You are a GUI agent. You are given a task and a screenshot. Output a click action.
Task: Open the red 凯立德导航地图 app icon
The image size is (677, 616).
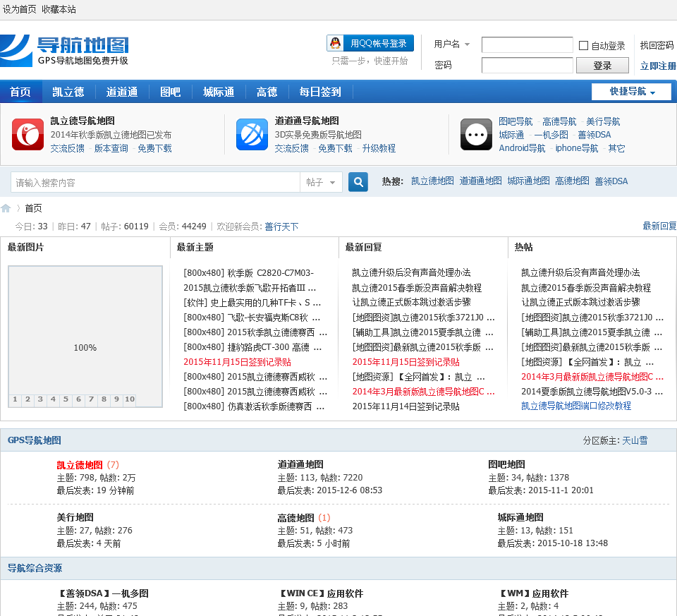[28, 134]
